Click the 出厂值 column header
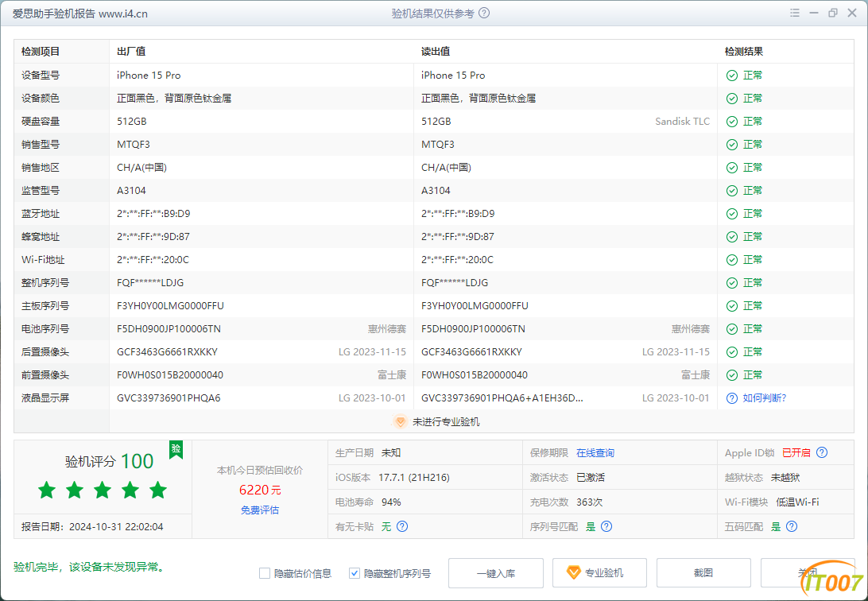The image size is (868, 601). point(131,52)
